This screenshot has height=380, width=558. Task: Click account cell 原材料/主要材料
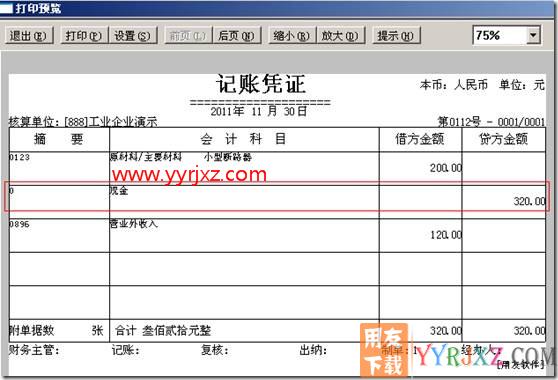(146, 157)
